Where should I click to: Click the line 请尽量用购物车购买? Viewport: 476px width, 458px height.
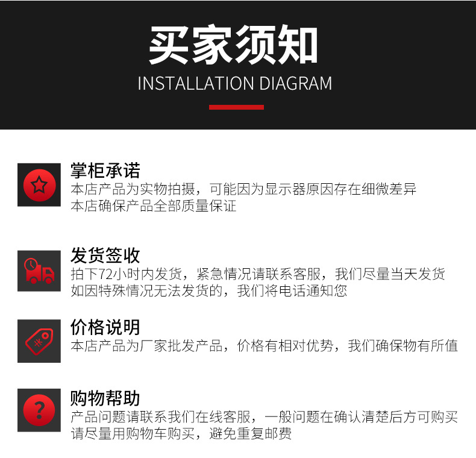click(x=181, y=433)
